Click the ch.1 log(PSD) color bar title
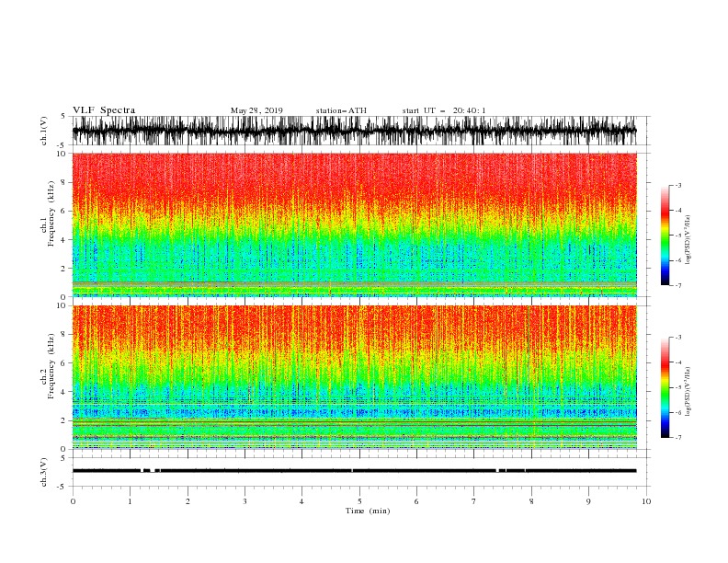 click(688, 240)
